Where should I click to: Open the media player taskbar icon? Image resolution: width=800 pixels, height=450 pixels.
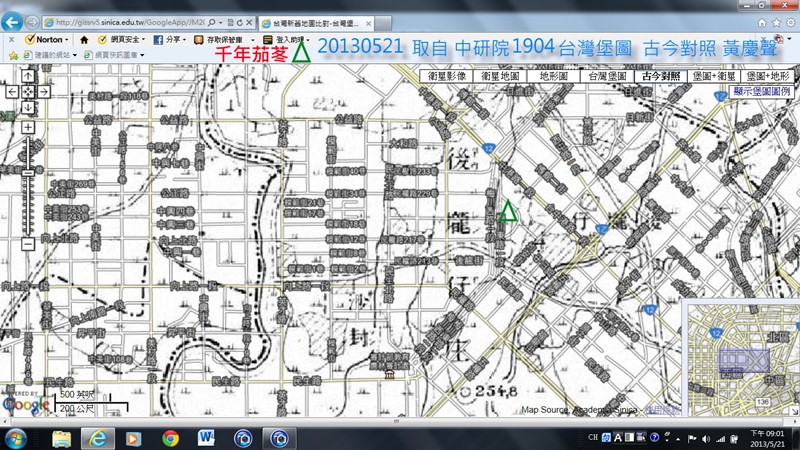[134, 438]
